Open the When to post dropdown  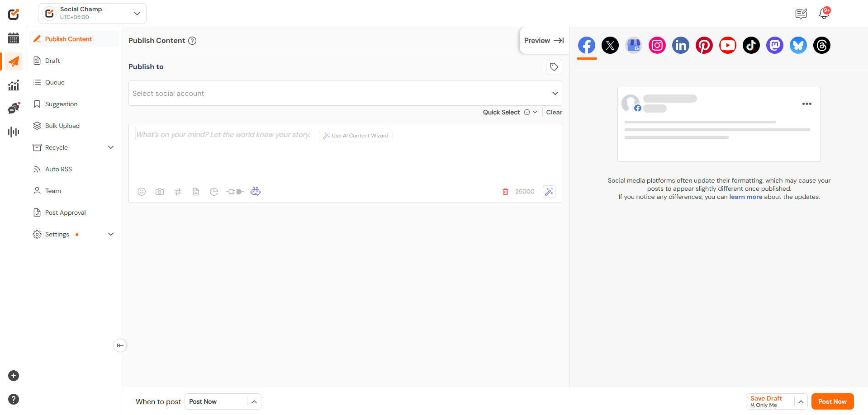[x=223, y=401]
